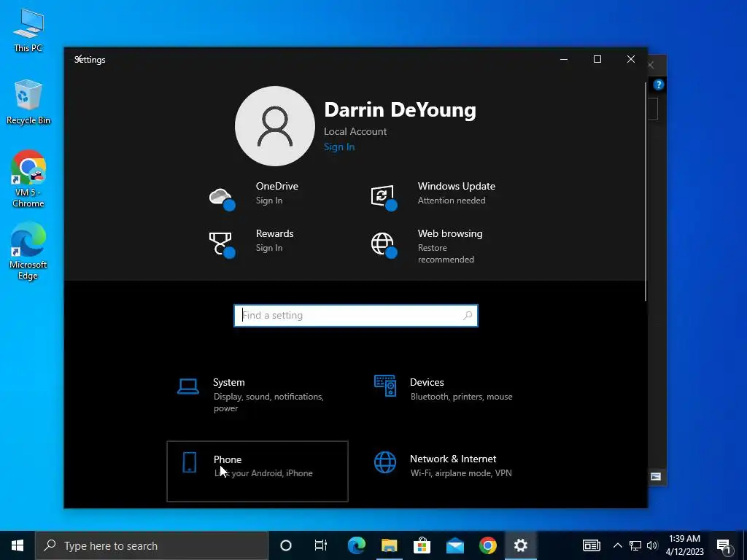The width and height of the screenshot is (747, 560).
Task: Click the 'Display, sound, notifications, power' description
Action: click(x=268, y=402)
